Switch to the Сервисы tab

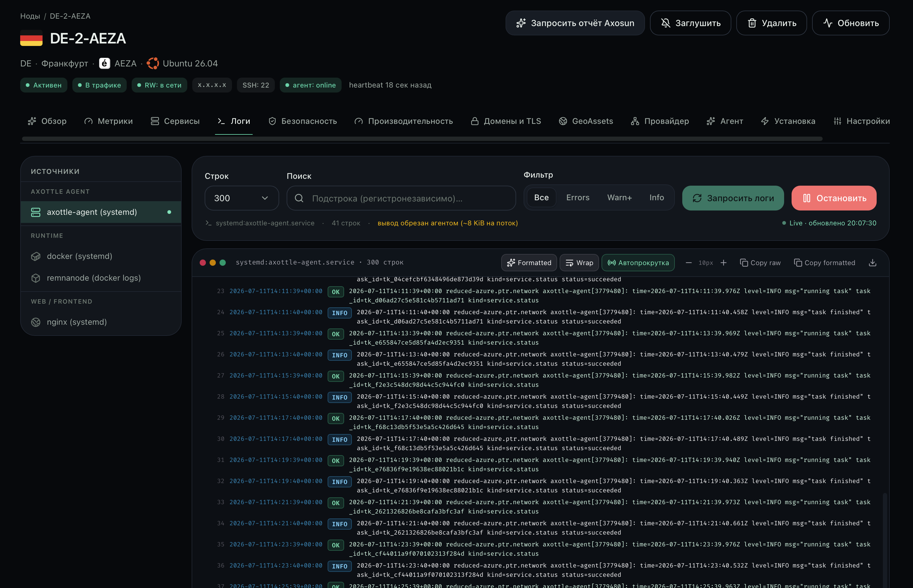tap(175, 121)
